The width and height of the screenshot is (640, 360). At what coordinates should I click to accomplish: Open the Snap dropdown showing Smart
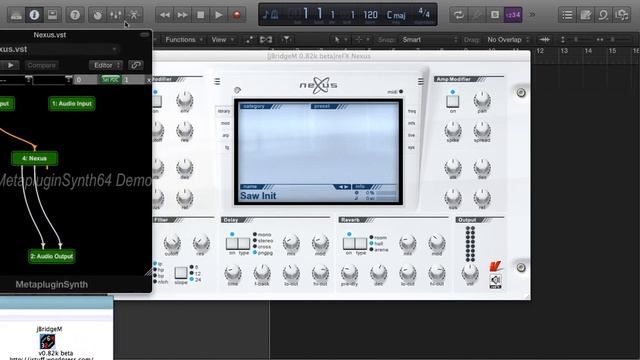[429, 40]
